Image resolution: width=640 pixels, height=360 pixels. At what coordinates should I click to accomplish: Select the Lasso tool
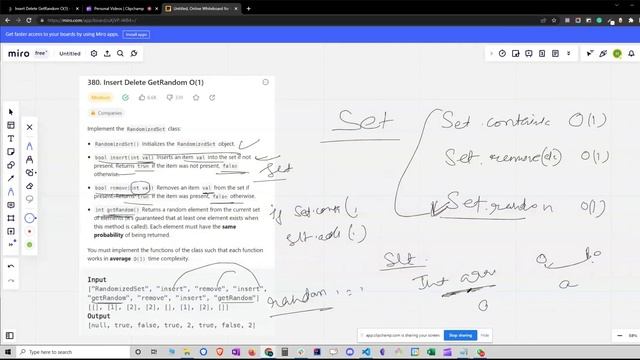click(29, 199)
